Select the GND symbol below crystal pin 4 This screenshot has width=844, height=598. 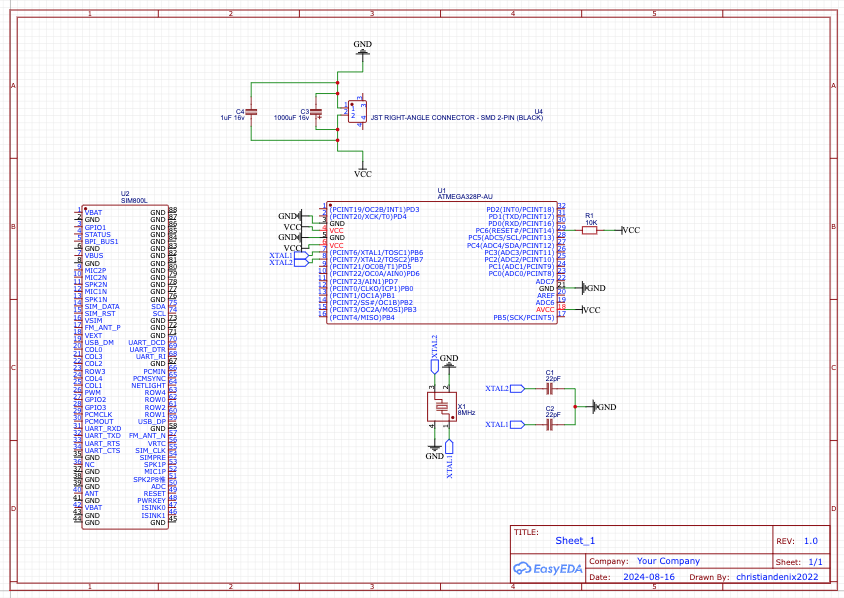point(434,452)
